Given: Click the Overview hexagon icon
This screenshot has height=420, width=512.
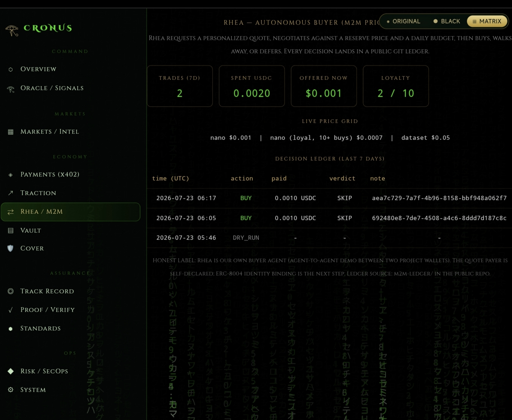Looking at the screenshot, I should coord(11,69).
